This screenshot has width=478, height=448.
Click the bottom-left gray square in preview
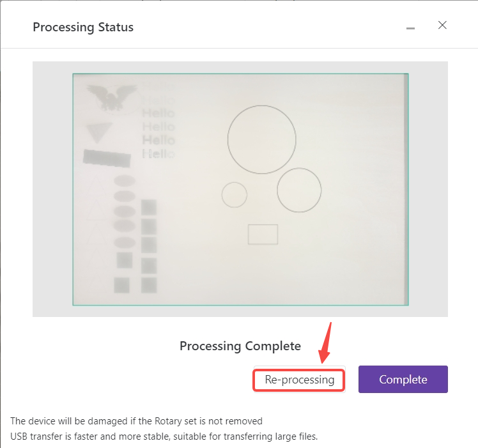[x=121, y=285]
